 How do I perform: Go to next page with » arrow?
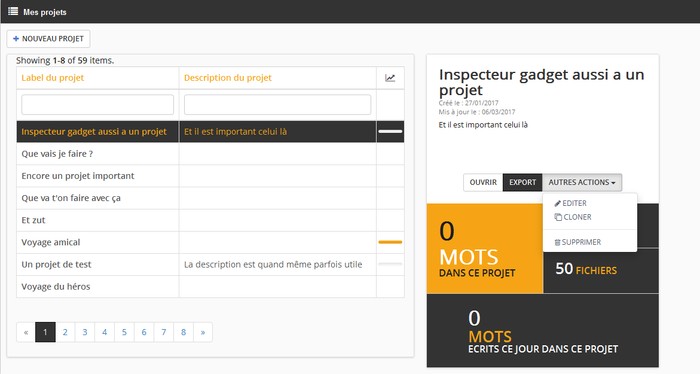pyautogui.click(x=203, y=332)
